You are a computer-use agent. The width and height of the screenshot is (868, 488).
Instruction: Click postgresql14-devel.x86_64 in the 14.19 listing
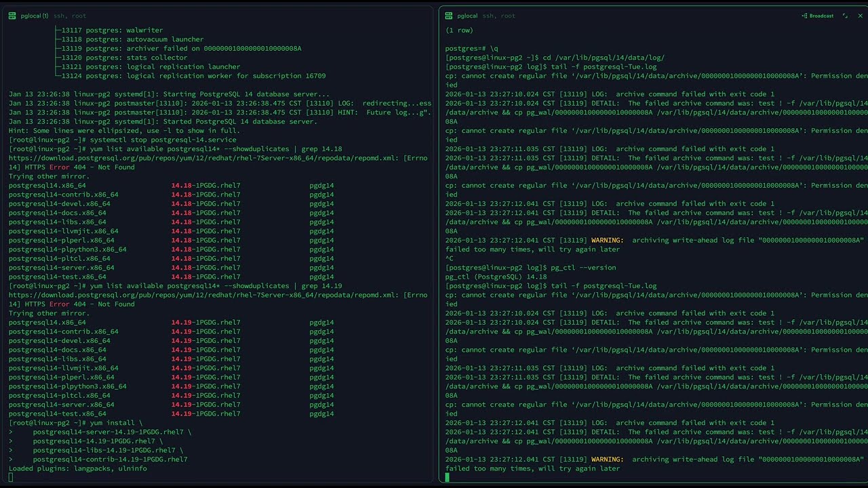(x=60, y=341)
